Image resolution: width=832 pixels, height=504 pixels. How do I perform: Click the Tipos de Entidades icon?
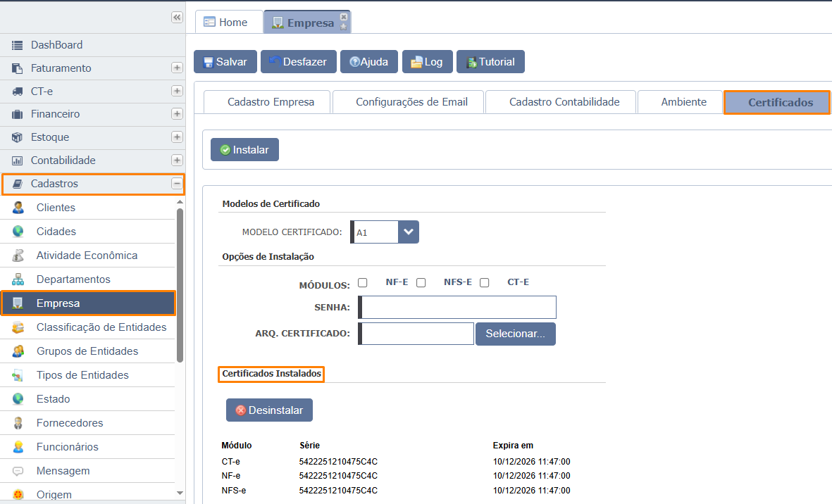click(18, 375)
